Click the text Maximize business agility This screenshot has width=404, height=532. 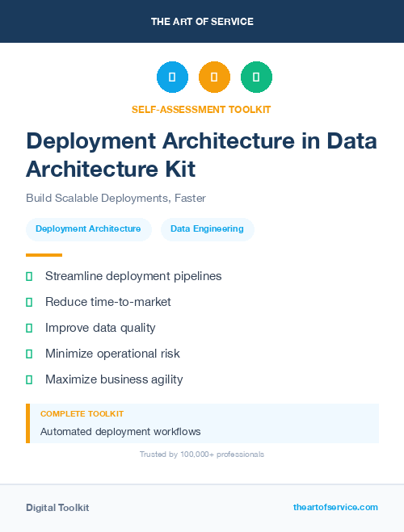click(x=114, y=379)
